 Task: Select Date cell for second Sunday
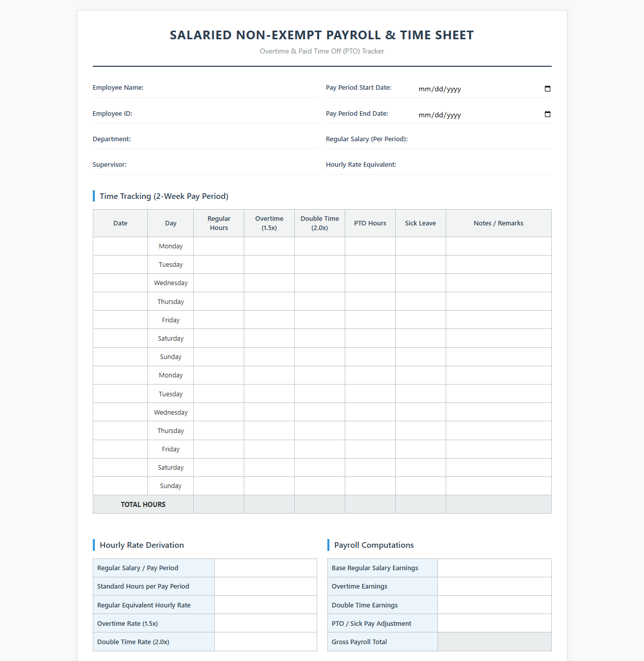[x=120, y=486]
